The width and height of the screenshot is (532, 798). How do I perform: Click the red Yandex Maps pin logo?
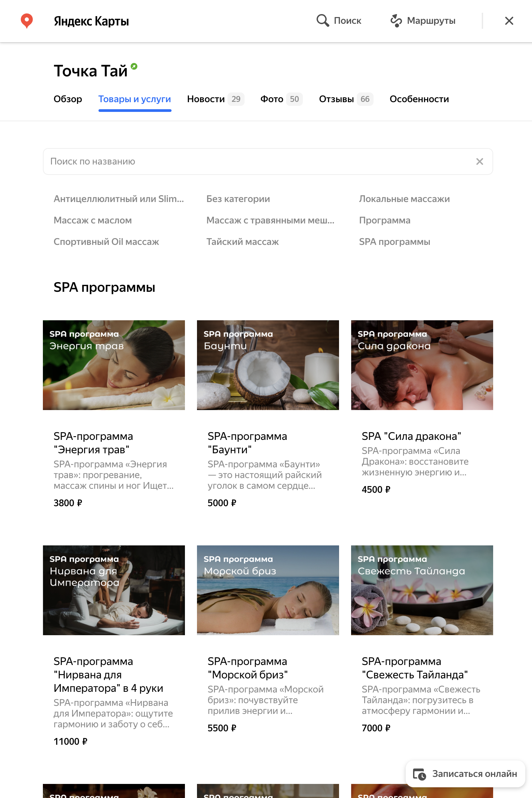(27, 21)
